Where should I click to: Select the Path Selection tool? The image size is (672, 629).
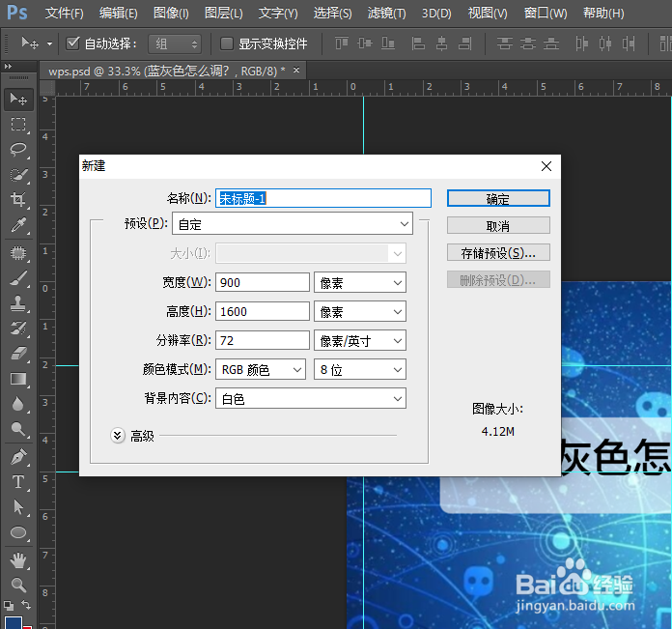[x=18, y=507]
